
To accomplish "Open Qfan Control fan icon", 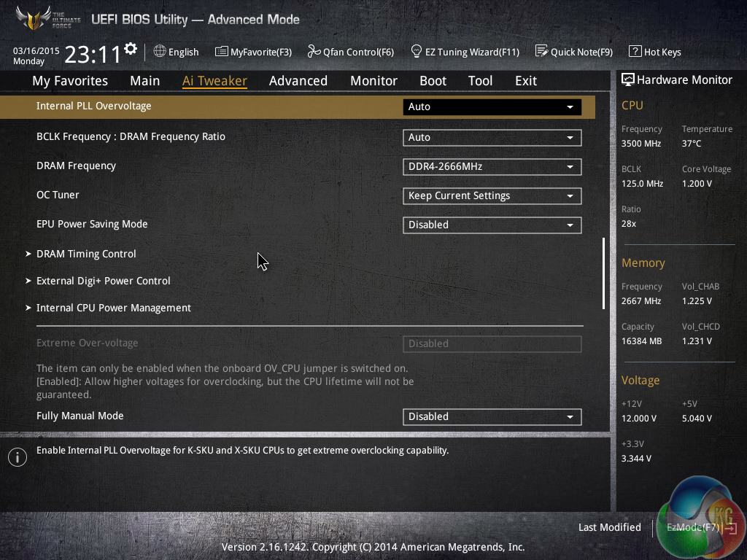I will coord(314,51).
